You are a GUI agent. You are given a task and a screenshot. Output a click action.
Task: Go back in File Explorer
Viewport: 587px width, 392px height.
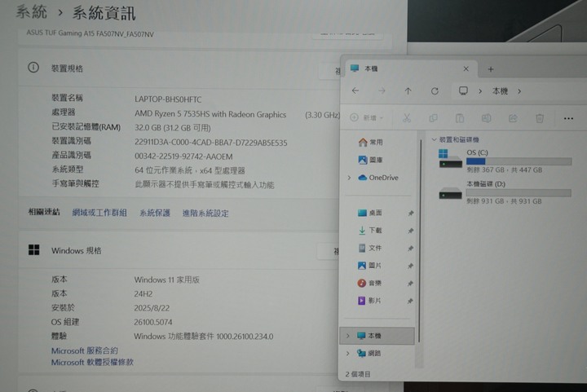(x=355, y=91)
